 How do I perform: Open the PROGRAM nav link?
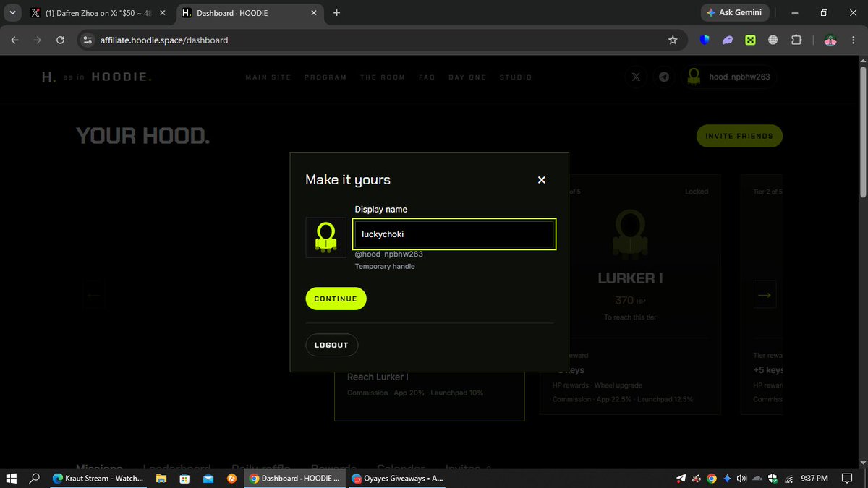point(325,77)
